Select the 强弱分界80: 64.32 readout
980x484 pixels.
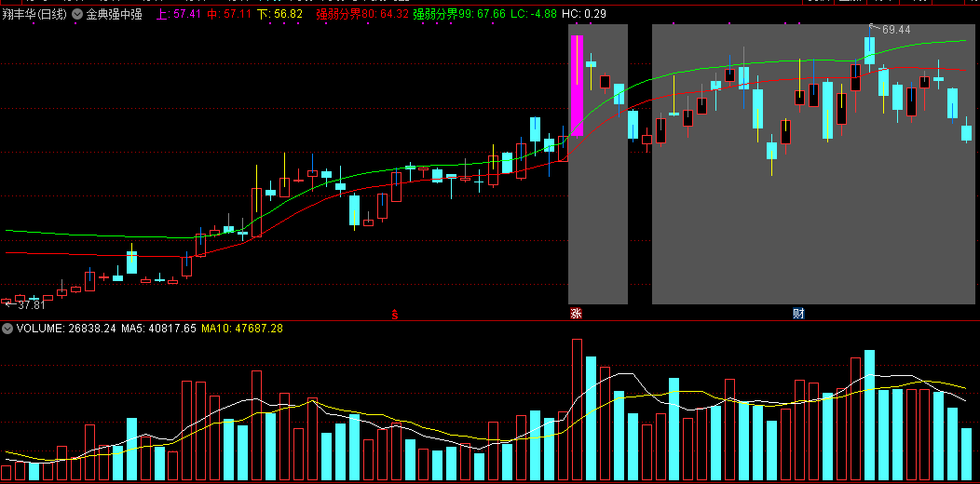click(x=362, y=14)
